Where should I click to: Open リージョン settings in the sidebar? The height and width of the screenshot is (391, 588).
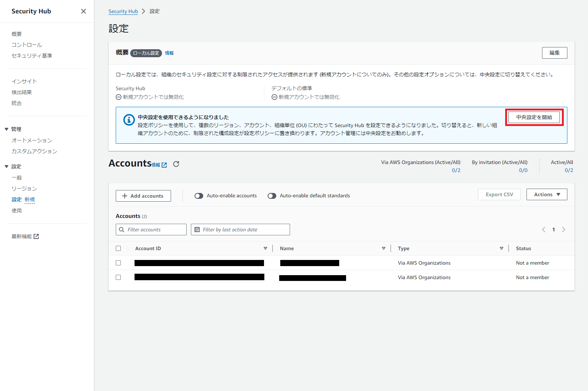point(24,189)
